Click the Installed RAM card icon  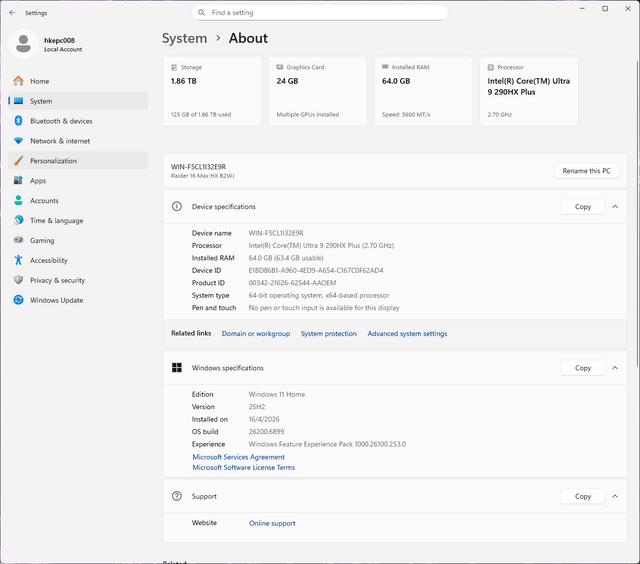(385, 67)
